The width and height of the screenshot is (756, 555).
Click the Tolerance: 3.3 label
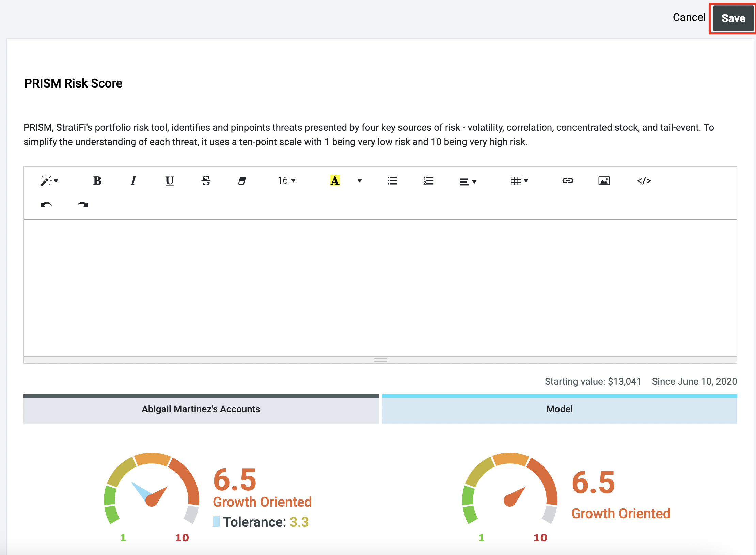pos(266,522)
